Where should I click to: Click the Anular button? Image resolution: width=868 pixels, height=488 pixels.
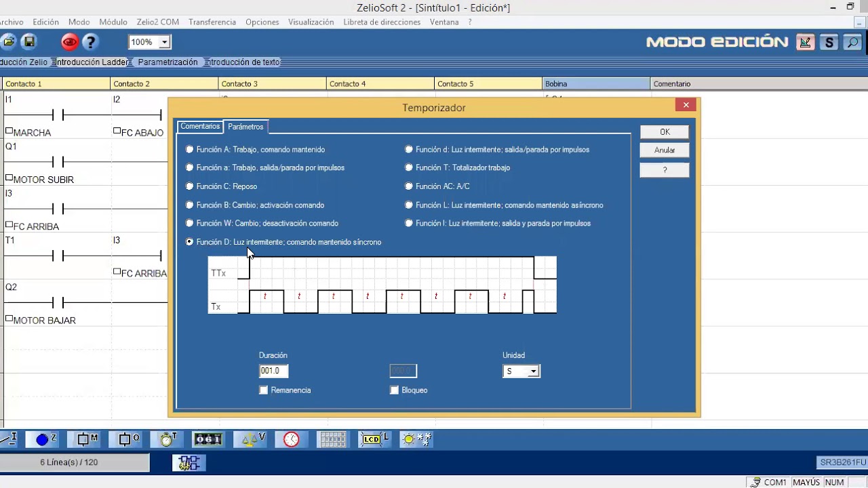tap(665, 150)
